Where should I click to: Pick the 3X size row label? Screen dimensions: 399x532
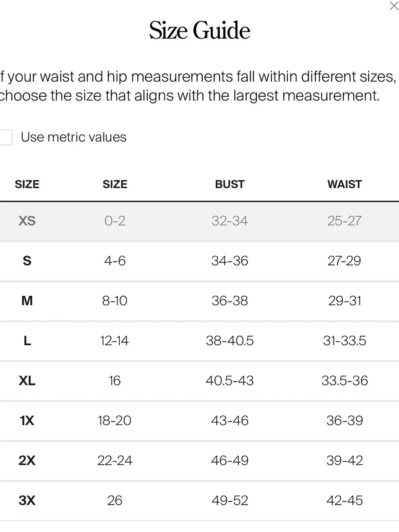(x=27, y=500)
